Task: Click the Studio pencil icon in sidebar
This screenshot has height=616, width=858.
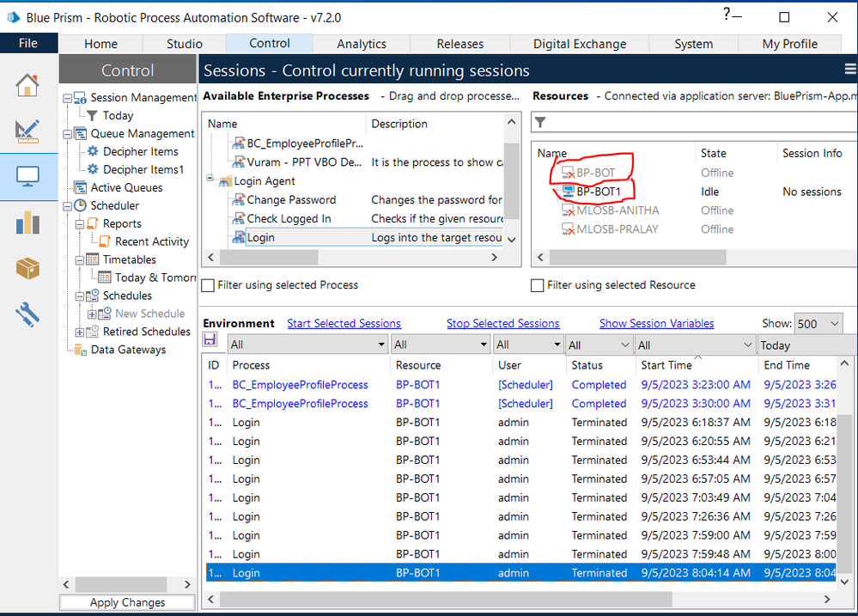Action: click(x=27, y=131)
